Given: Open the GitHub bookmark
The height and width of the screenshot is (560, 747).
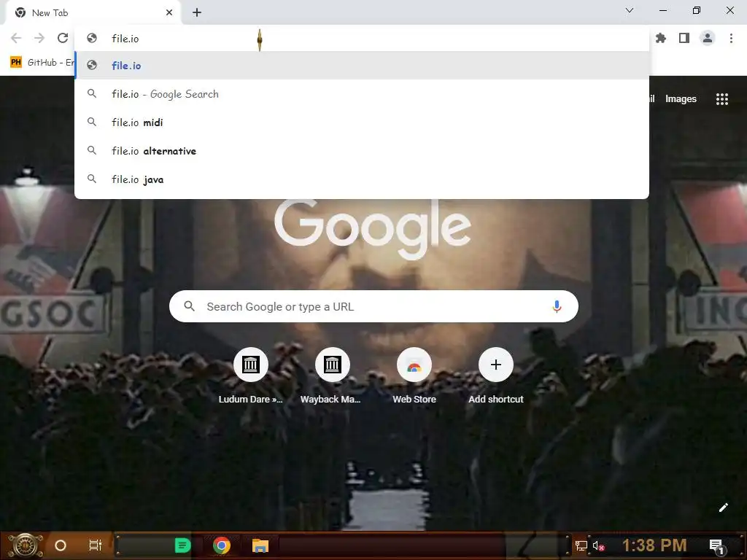Looking at the screenshot, I should [x=42, y=63].
